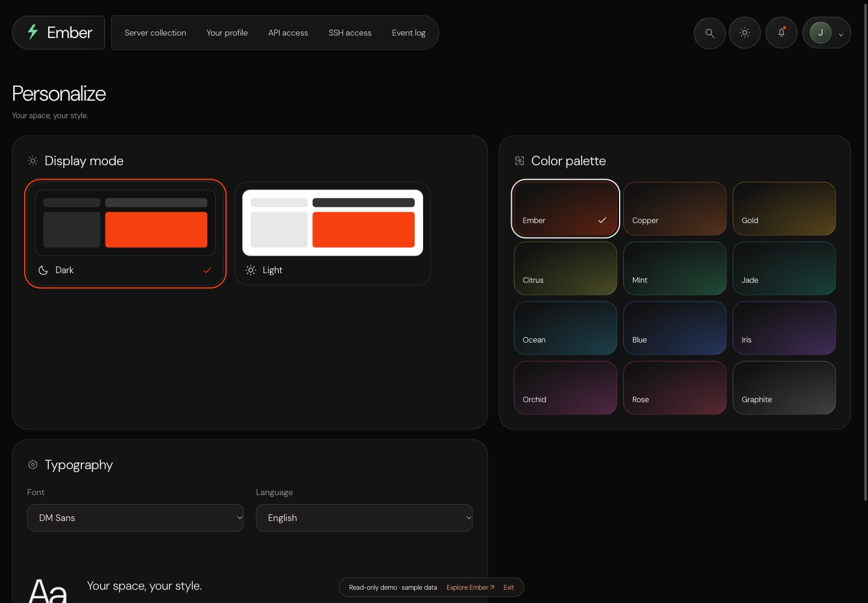Click the "Read-only demo · sample data" text

(x=393, y=587)
